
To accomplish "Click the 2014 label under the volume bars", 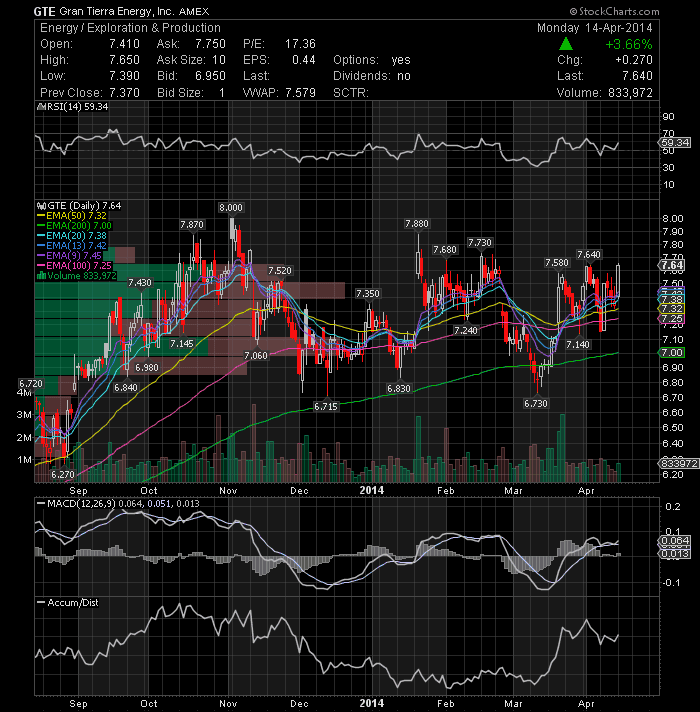I will click(371, 490).
